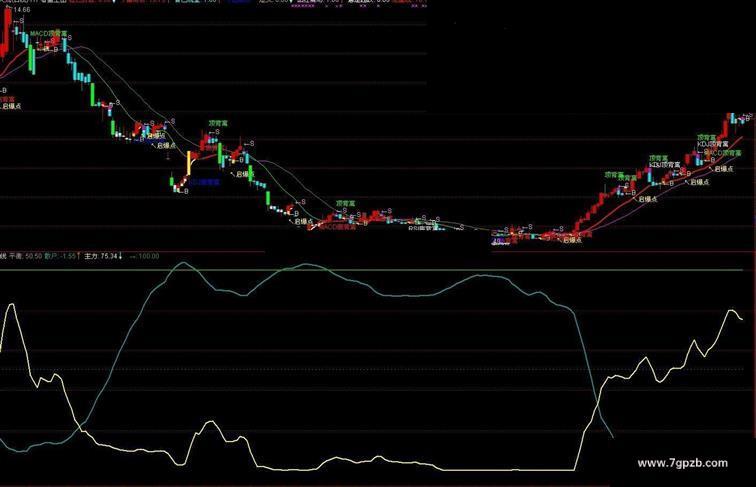The width and height of the screenshot is (756, 487).
Task: Click the tall yellow candlestick bar
Action: pos(189,163)
